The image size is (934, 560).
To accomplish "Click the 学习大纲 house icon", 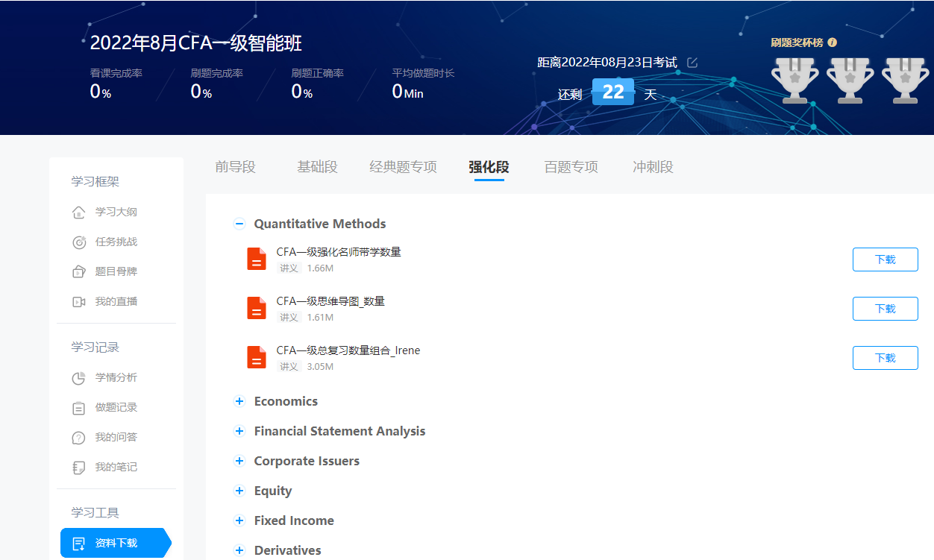I will [x=79, y=213].
